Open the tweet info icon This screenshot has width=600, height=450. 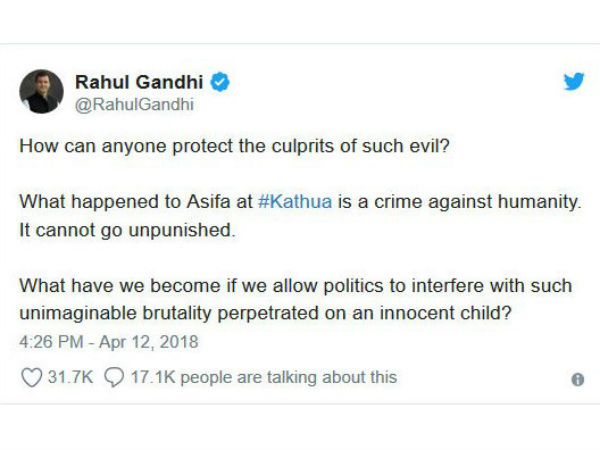coord(577,379)
